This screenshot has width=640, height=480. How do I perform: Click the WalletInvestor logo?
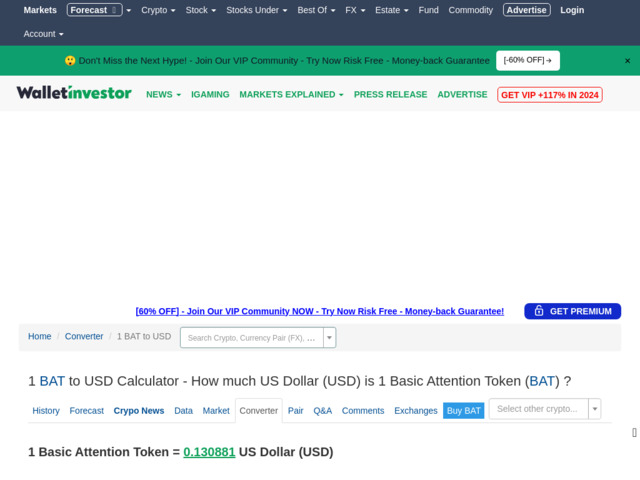pos(74,93)
